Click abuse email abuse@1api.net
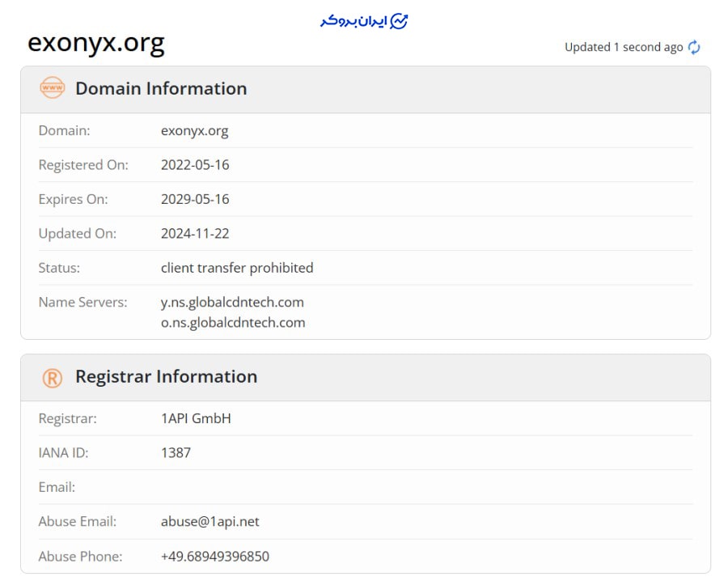 point(210,522)
